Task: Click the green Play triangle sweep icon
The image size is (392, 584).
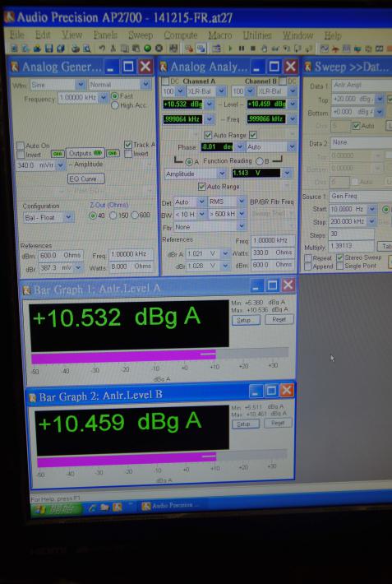Action: pos(230,49)
